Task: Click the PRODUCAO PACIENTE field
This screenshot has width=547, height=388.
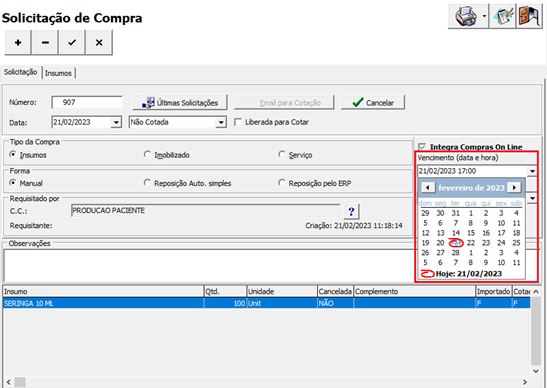Action: (x=205, y=210)
